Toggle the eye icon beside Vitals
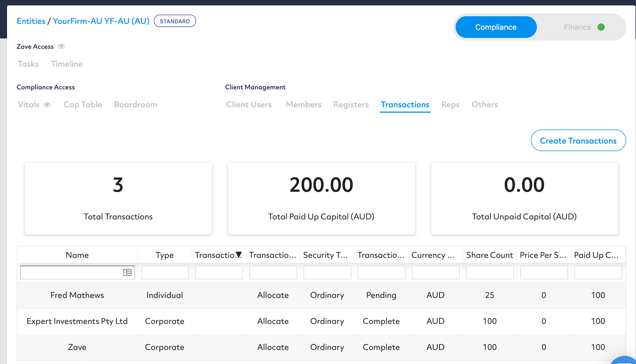Screen dimensions: 636x364 [x=47, y=105]
